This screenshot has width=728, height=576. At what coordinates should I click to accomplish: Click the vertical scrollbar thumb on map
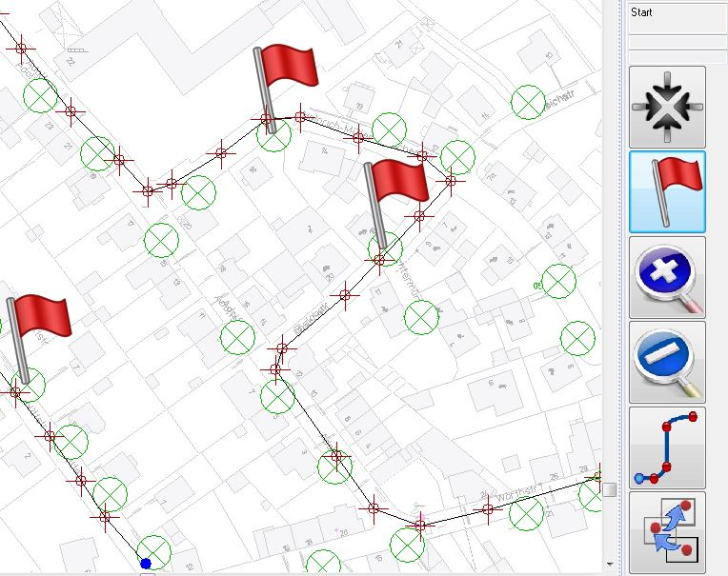pyautogui.click(x=610, y=489)
